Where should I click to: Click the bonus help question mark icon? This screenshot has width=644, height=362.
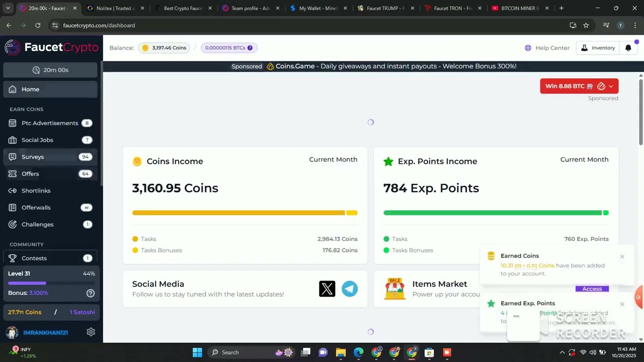coord(91,293)
